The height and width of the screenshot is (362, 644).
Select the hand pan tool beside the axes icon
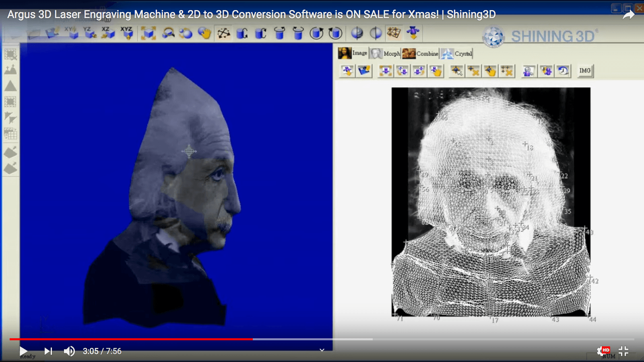point(204,33)
